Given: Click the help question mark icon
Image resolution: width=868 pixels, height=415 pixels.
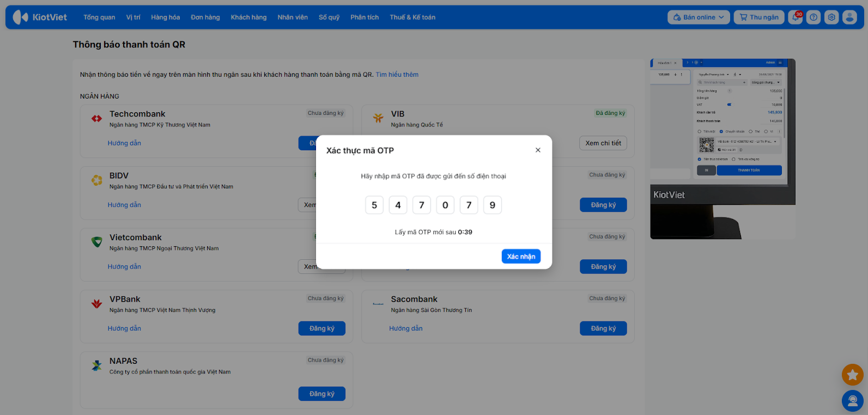Looking at the screenshot, I should 814,17.
